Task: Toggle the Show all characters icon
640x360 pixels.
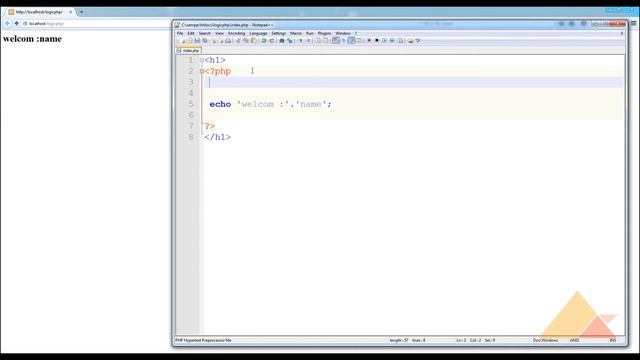Action: [x=344, y=41]
